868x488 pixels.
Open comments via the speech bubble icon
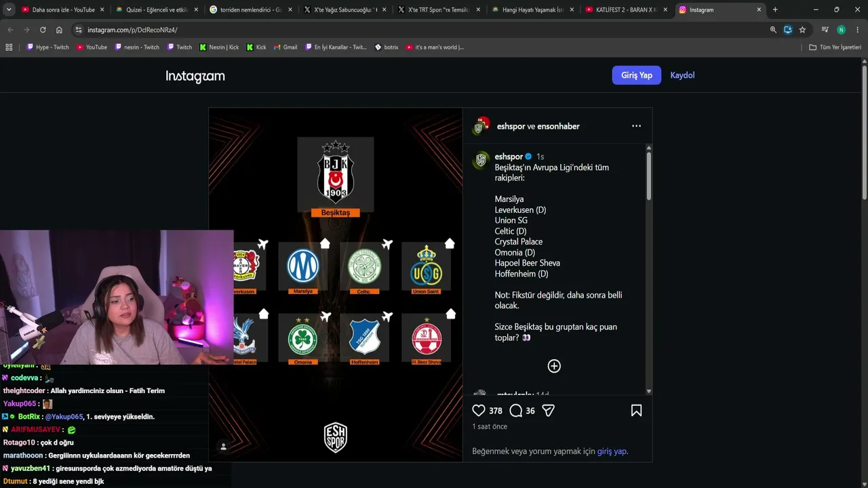point(516,410)
